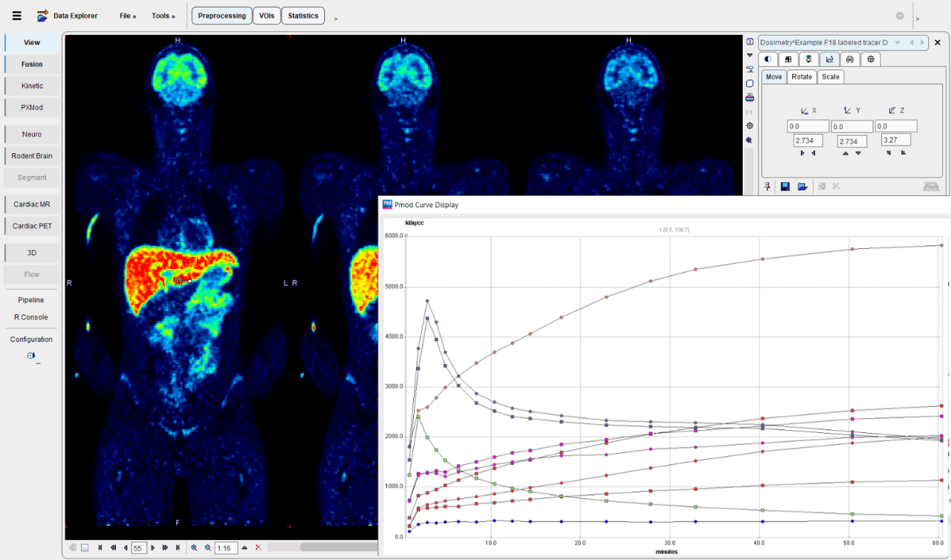
Task: Click the open folder icon in side panel
Action: point(802,186)
